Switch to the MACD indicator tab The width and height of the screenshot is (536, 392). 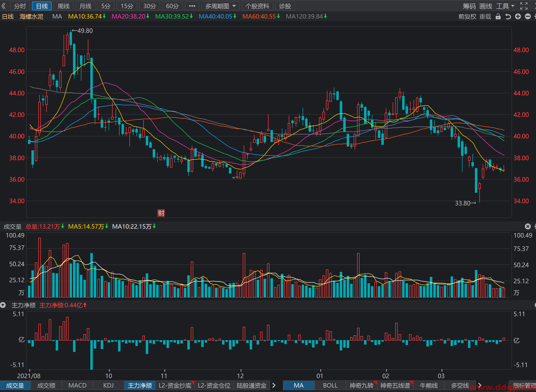[x=77, y=385]
